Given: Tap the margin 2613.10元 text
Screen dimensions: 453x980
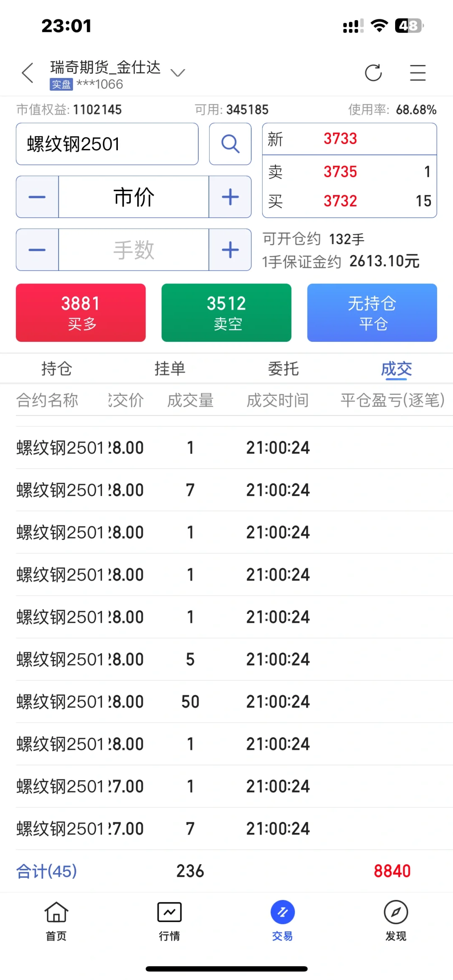Looking at the screenshot, I should pos(384,261).
